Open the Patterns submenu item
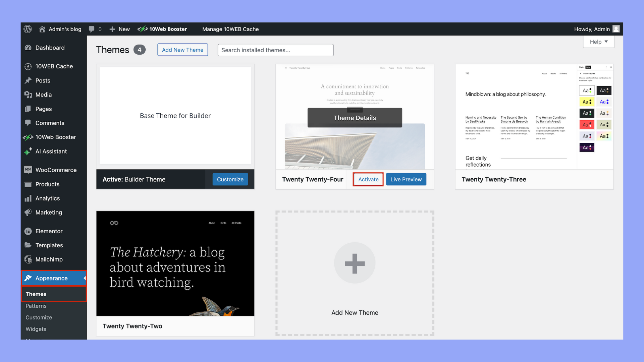 point(36,306)
